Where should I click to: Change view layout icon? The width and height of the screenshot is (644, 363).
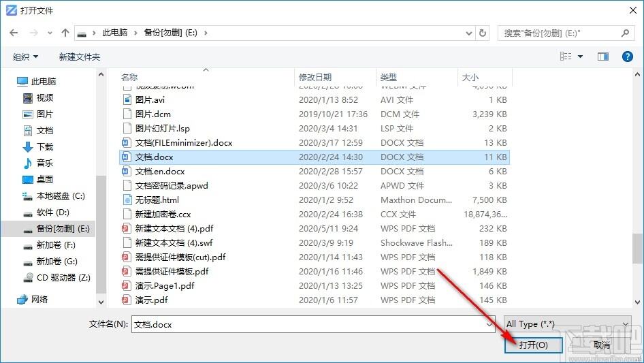[566, 57]
